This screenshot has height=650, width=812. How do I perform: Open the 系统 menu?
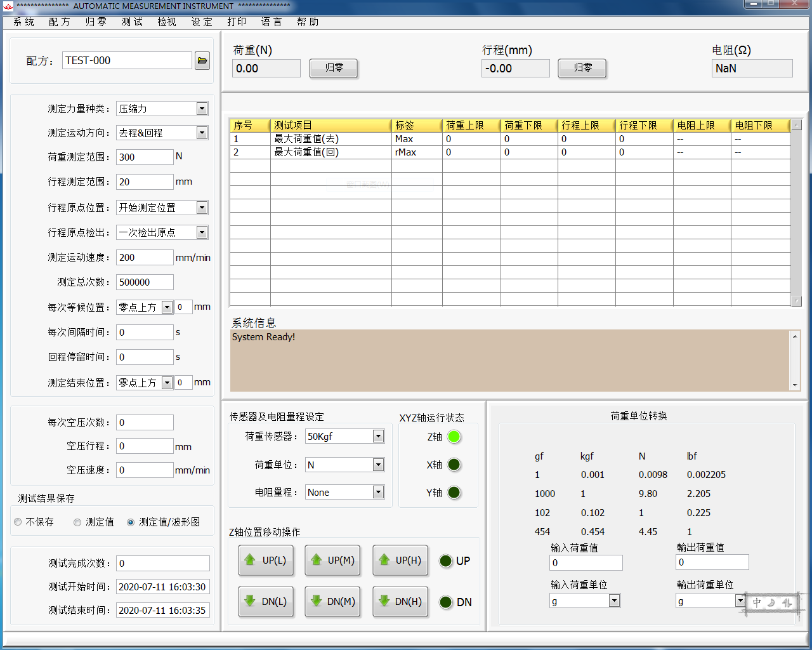click(23, 22)
